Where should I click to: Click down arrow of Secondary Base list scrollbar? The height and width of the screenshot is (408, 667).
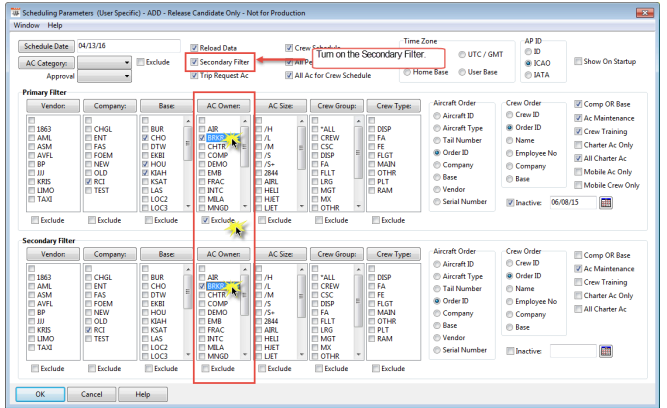coord(188,354)
